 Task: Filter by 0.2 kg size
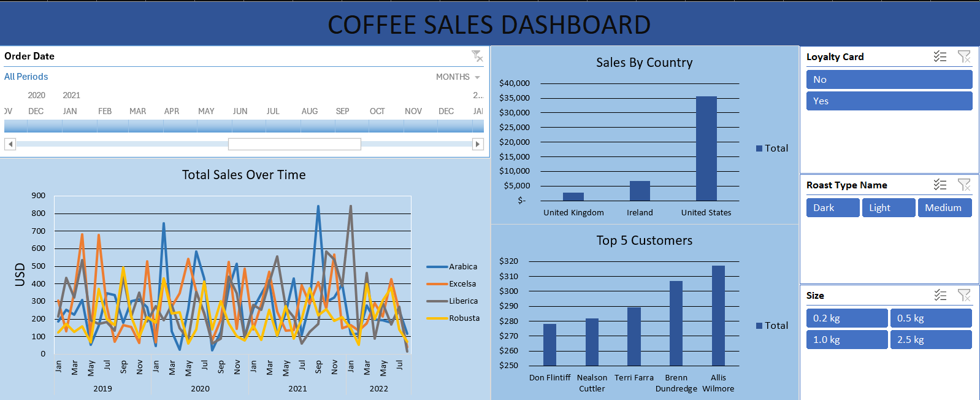(846, 318)
